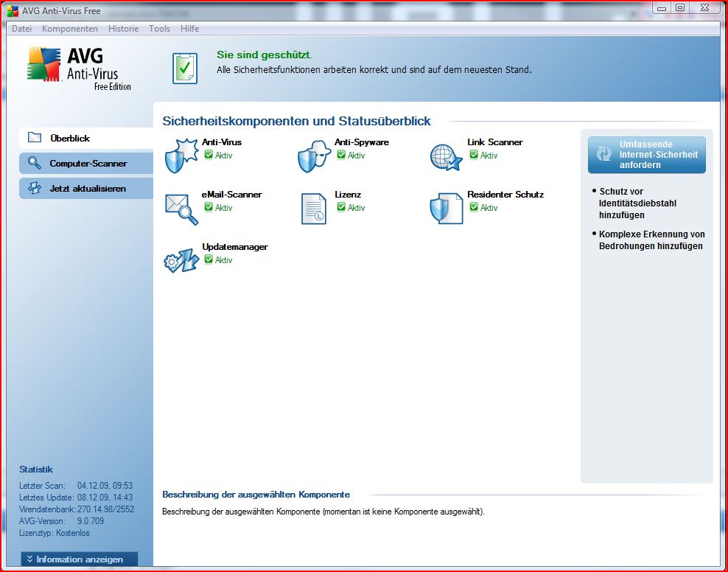Click the Letzter Scan date 04.12.09, 09:53
The image size is (728, 572).
click(x=105, y=486)
